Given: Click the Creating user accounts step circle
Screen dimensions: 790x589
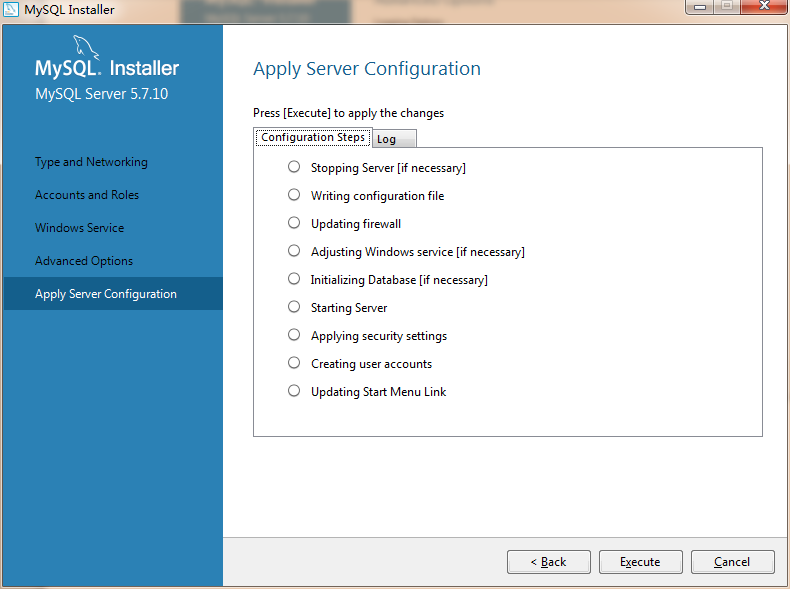Looking at the screenshot, I should pos(294,363).
